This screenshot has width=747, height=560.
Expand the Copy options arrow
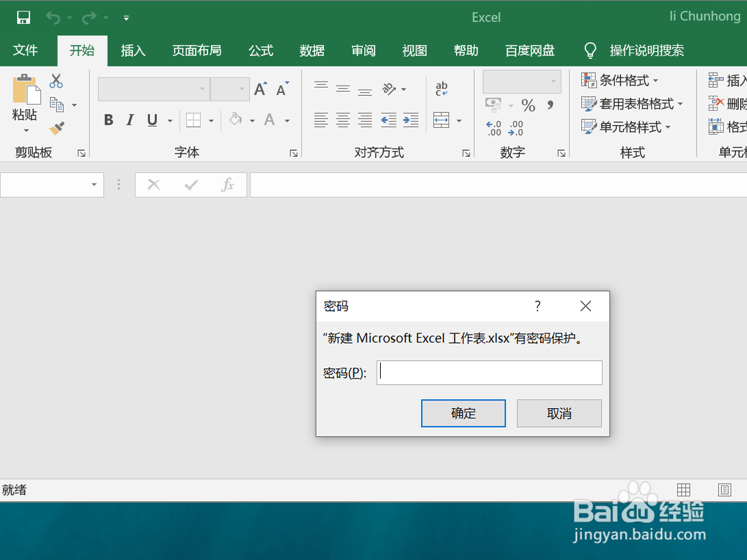click(x=75, y=105)
